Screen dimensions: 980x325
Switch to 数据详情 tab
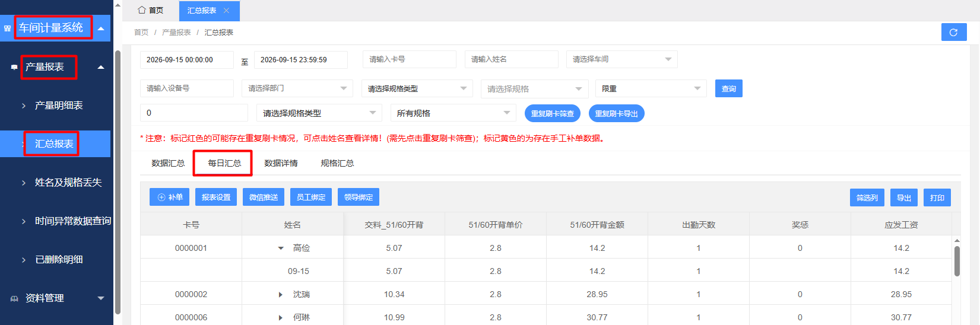(x=281, y=163)
